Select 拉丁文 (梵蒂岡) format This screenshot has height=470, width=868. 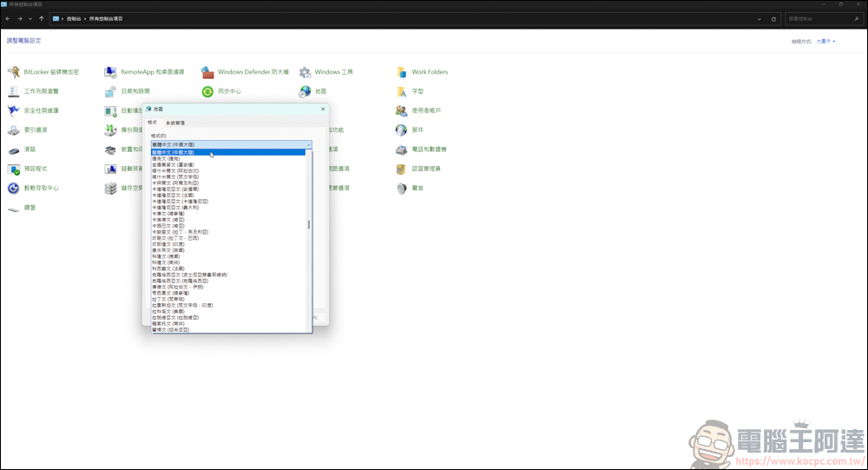click(228, 300)
